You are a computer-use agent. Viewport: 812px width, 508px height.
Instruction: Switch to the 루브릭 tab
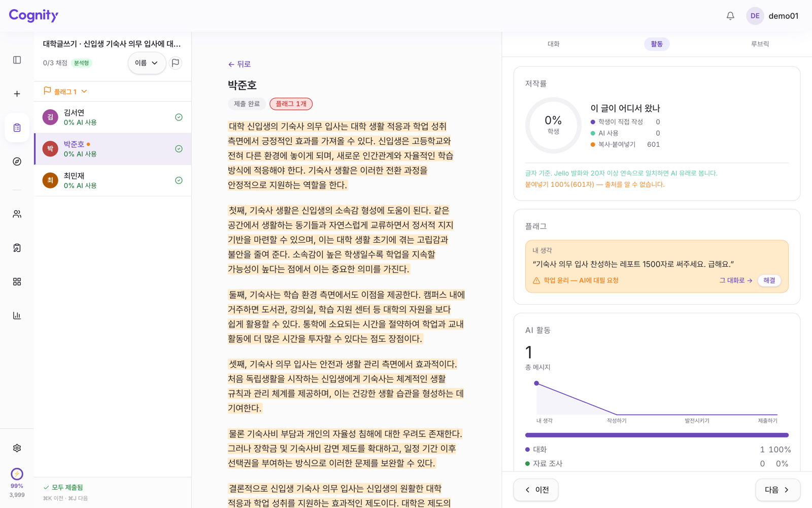click(760, 44)
